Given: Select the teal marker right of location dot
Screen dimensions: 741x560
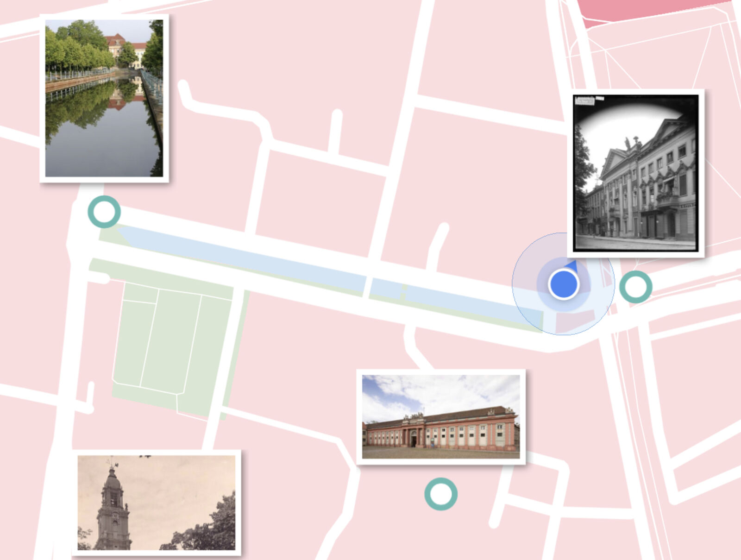Looking at the screenshot, I should (x=635, y=287).
